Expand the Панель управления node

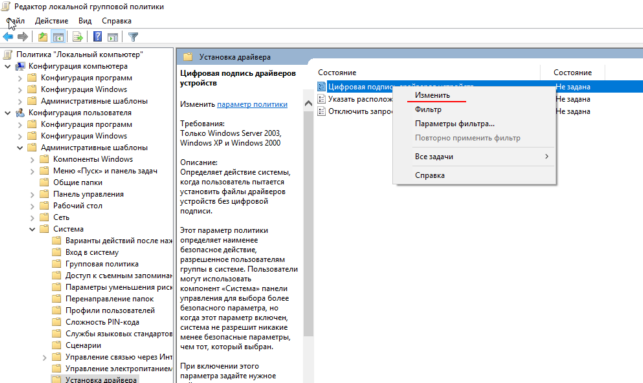pyautogui.click(x=32, y=194)
